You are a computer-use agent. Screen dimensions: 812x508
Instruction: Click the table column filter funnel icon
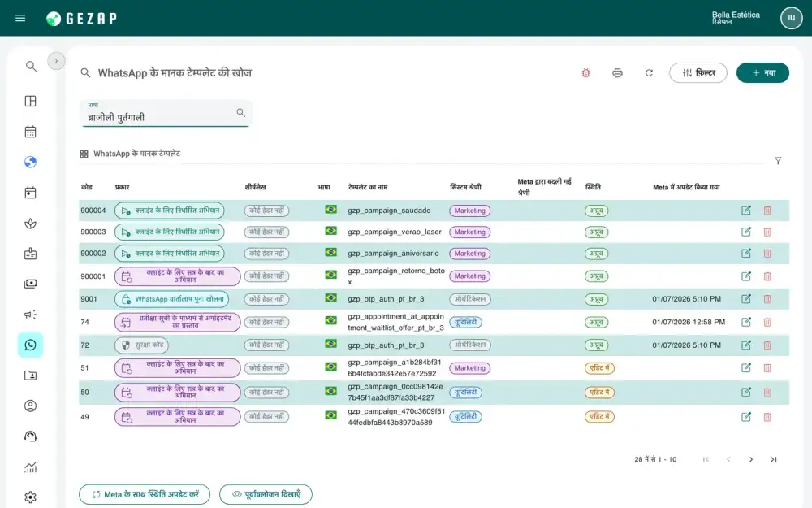778,161
